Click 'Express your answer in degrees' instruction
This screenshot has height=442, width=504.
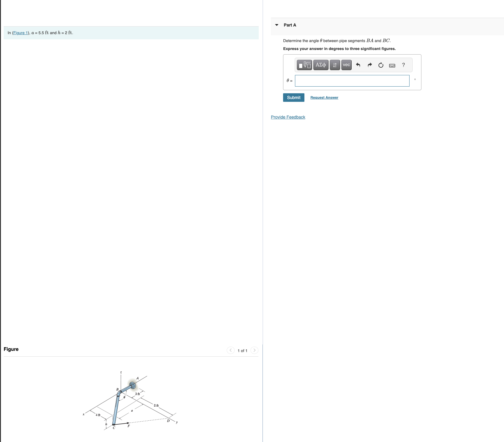coord(339,49)
